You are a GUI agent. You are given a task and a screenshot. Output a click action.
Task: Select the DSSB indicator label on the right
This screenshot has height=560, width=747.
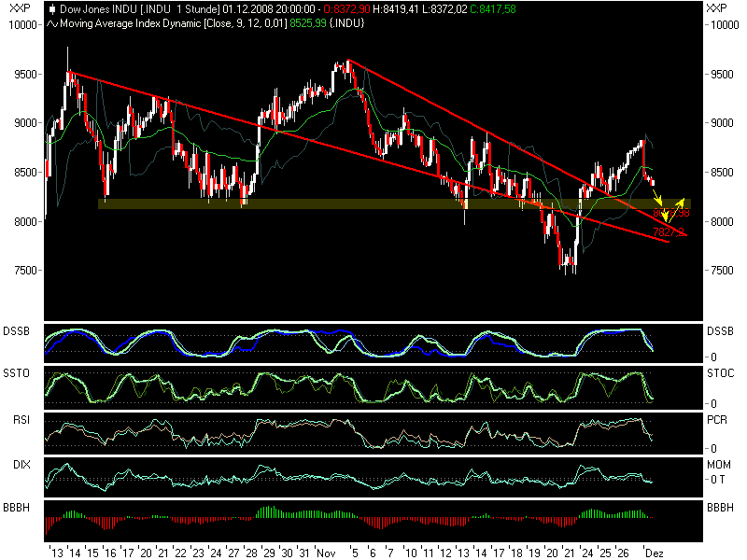[720, 331]
